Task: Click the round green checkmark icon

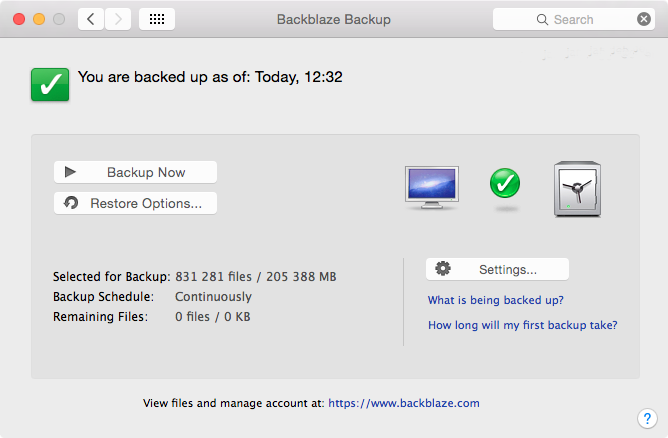Action: [x=505, y=183]
